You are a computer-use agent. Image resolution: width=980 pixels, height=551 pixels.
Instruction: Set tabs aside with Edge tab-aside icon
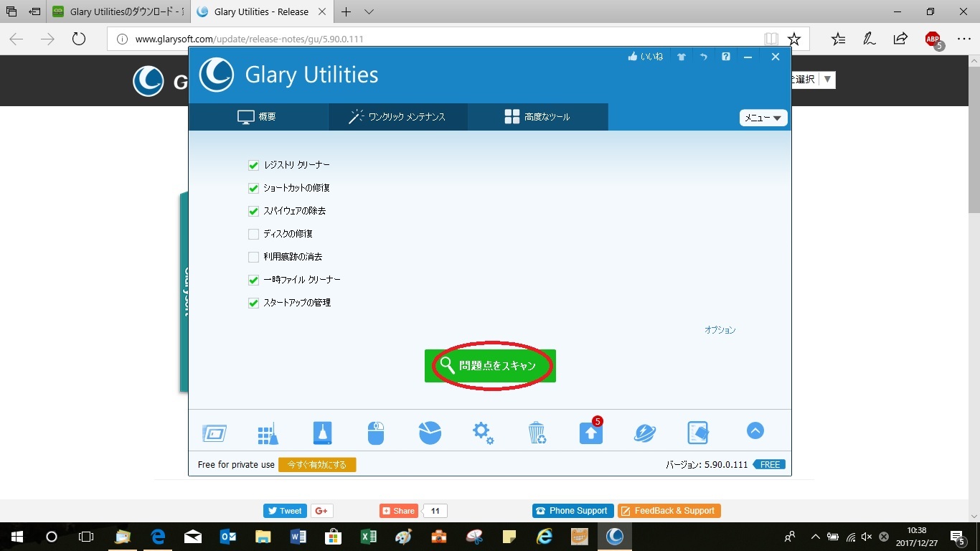[x=34, y=12]
